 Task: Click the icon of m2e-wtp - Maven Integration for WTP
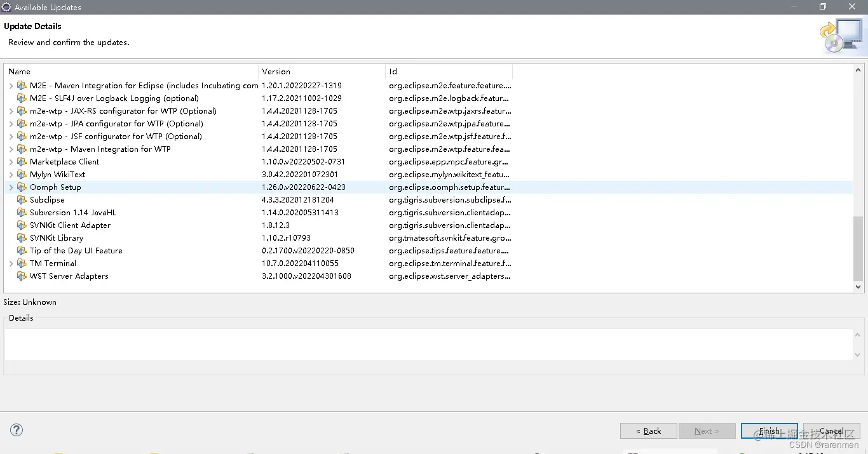22,149
